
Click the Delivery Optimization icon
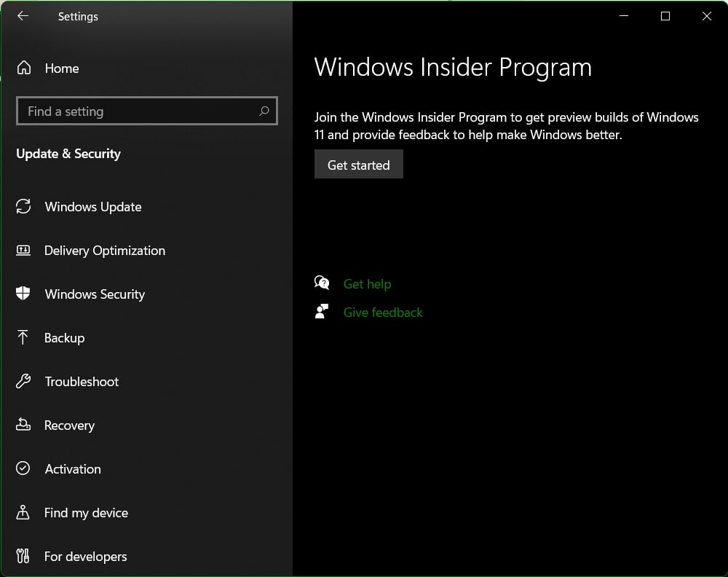coord(23,251)
